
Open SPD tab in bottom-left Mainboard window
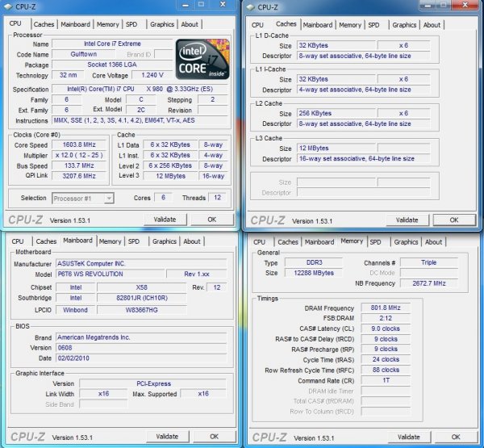(x=134, y=241)
